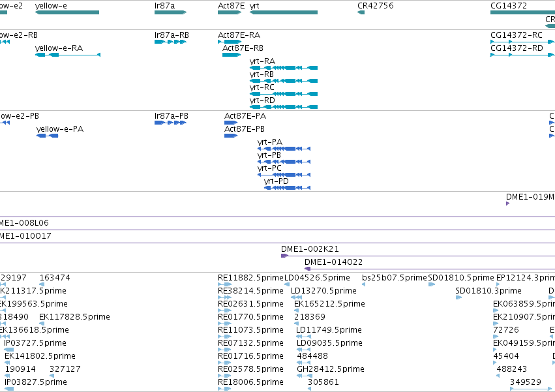Select EST EK117828.5prime

(x=75, y=317)
